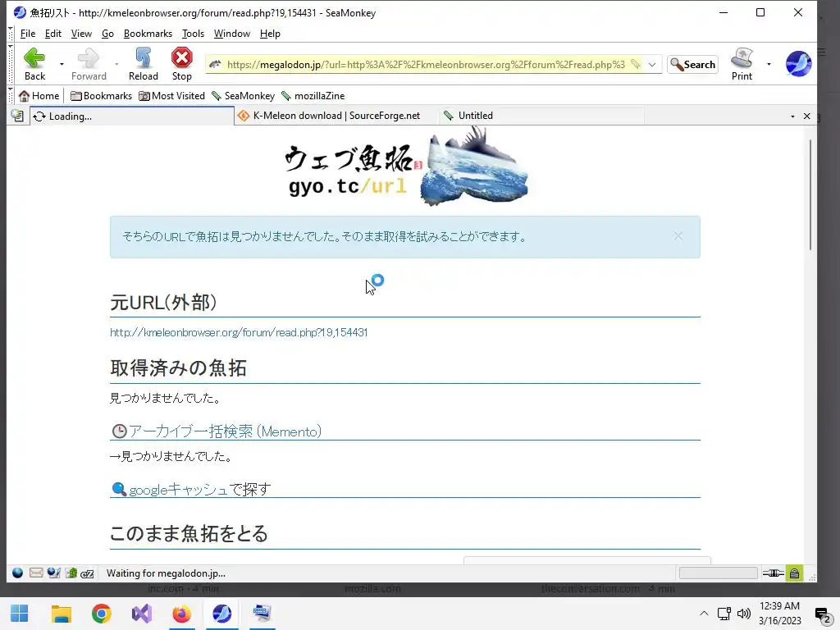Open Address Book from the status bar
Screen dimensions: 840x630
click(71, 573)
